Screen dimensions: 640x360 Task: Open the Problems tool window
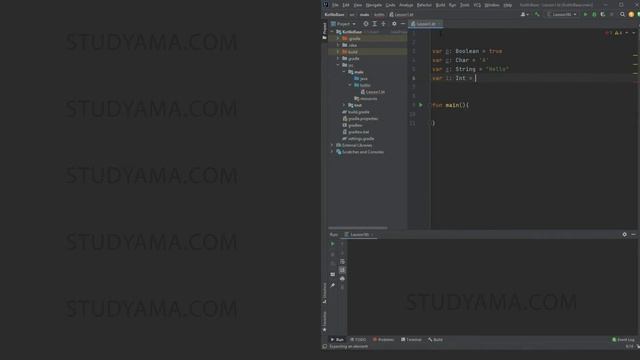click(x=383, y=340)
